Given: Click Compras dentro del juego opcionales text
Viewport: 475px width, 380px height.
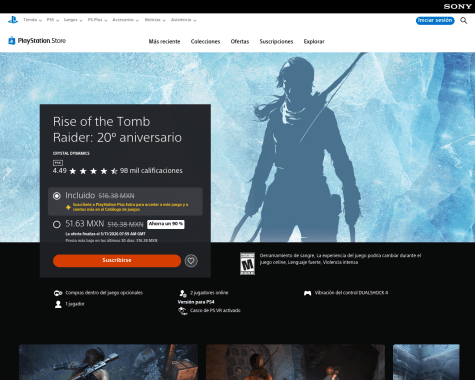Looking at the screenshot, I should pos(104,293).
